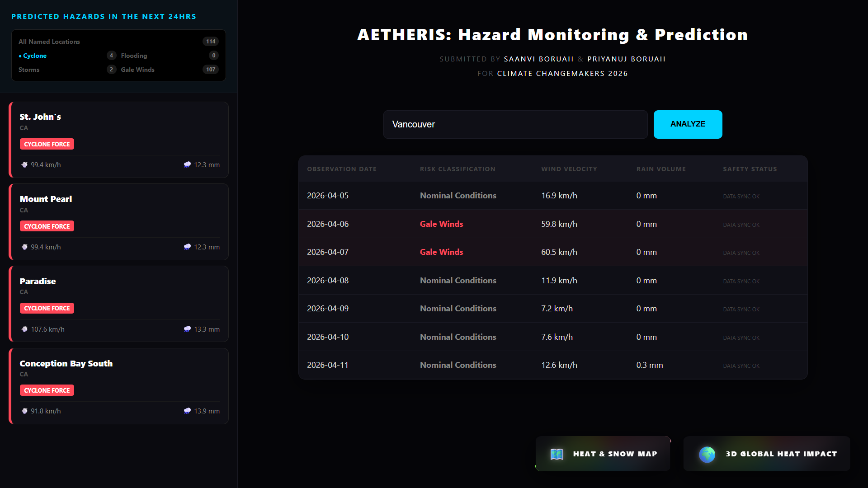
Task: Click the rain cloud icon on St. John's card
Action: point(187,165)
